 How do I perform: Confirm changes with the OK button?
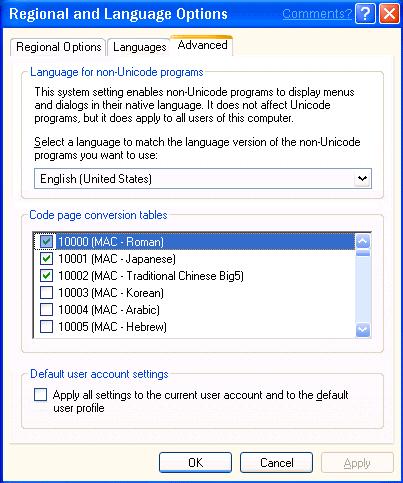(x=195, y=463)
